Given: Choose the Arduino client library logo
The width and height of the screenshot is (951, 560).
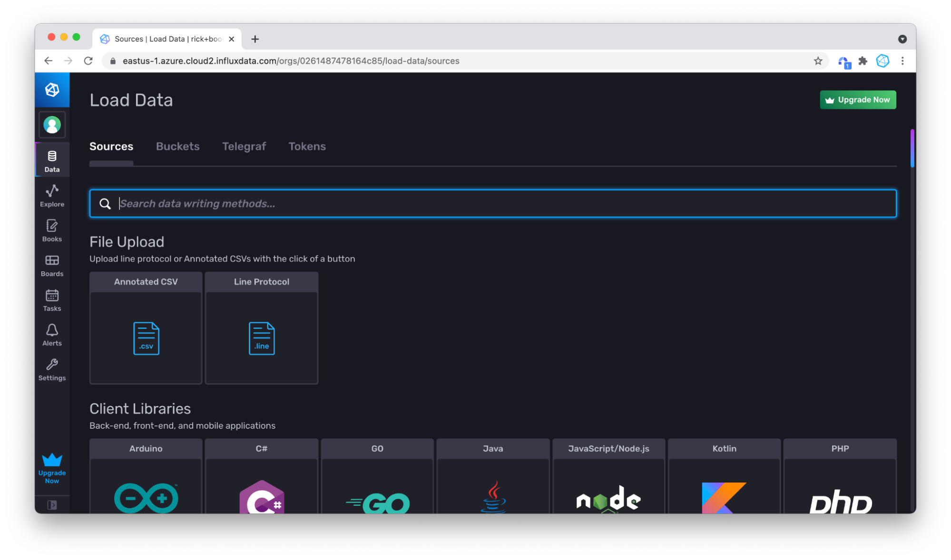Looking at the screenshot, I should click(x=146, y=498).
